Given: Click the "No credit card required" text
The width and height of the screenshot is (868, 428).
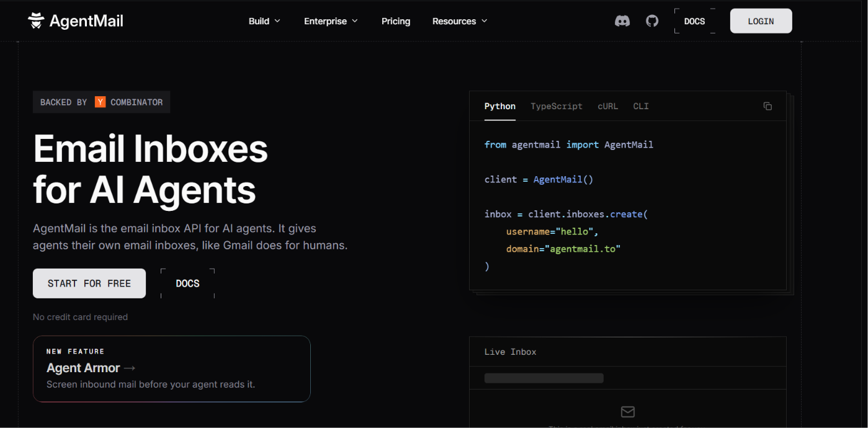Looking at the screenshot, I should (80, 317).
